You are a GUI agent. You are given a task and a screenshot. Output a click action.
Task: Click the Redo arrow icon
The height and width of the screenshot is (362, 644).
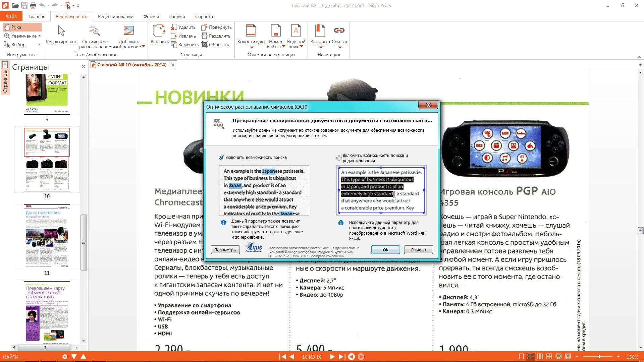(55, 6)
